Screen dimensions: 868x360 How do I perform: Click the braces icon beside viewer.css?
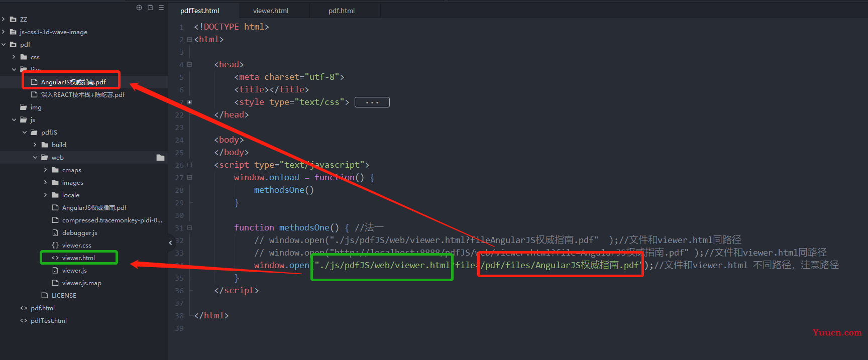[x=55, y=246]
